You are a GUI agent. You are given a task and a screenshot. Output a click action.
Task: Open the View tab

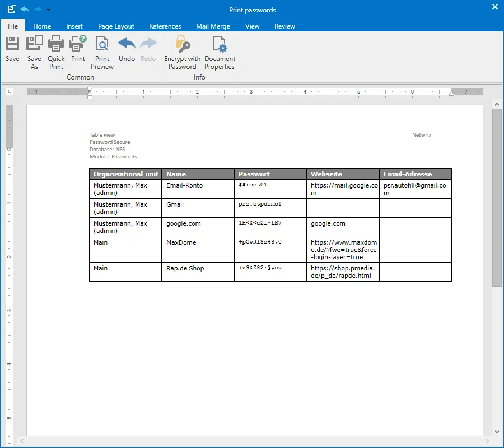pos(253,26)
